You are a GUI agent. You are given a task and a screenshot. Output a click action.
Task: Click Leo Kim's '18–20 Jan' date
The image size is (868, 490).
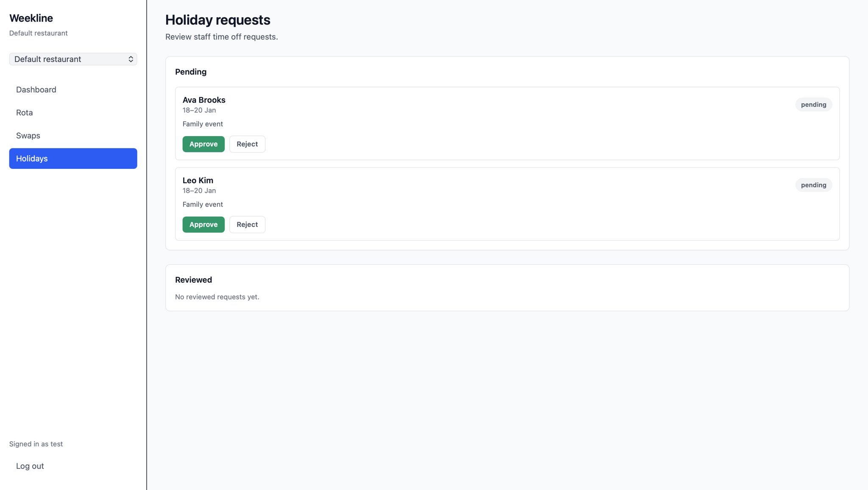[199, 191]
